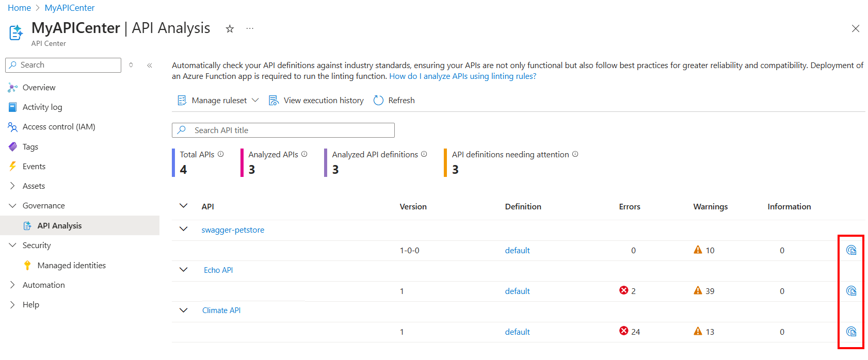
Task: Click the Access control (IAM) icon
Action: pyautogui.click(x=13, y=127)
